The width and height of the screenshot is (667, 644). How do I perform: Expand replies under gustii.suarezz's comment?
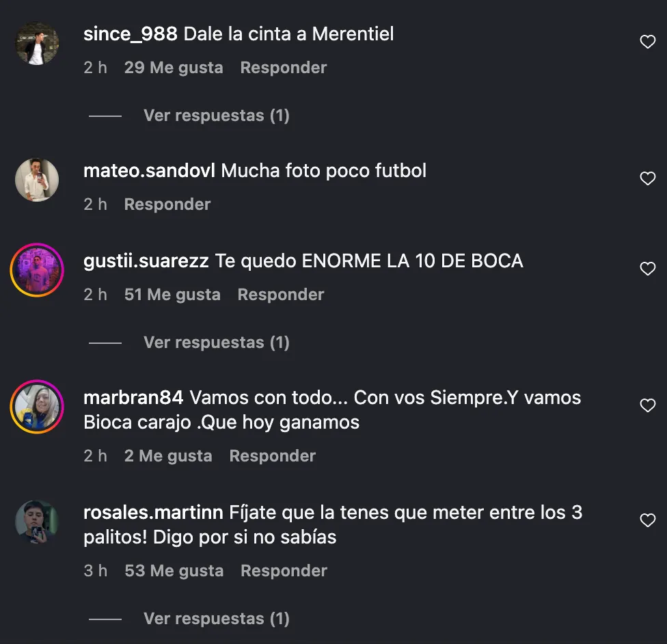tap(217, 343)
